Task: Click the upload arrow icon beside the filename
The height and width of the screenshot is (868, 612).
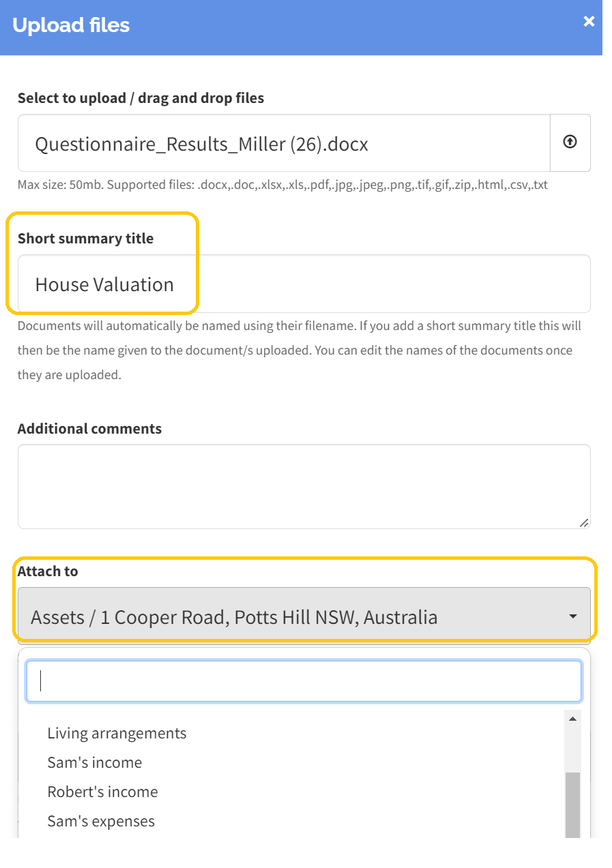Action: (570, 142)
